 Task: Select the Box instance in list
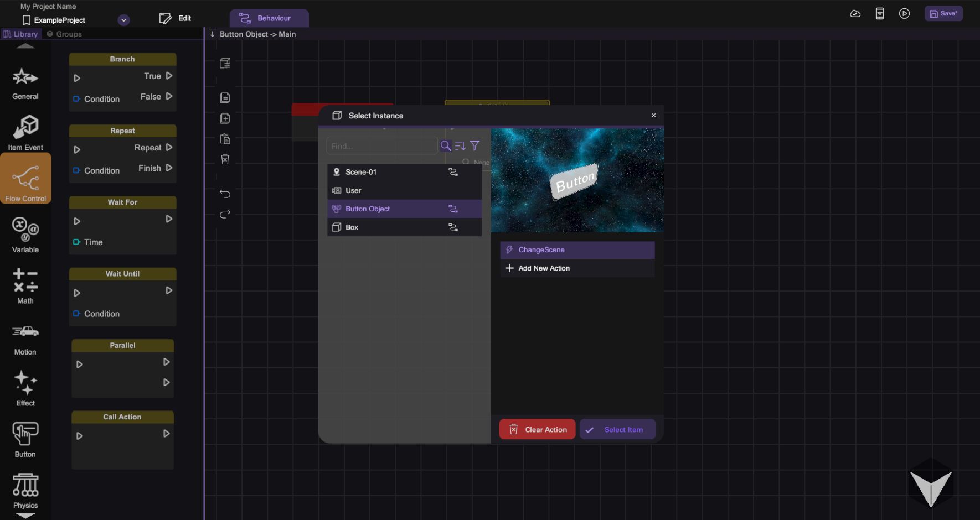click(352, 227)
